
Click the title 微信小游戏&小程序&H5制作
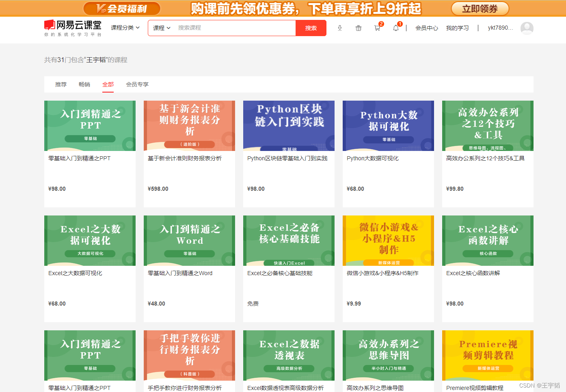pyautogui.click(x=382, y=273)
